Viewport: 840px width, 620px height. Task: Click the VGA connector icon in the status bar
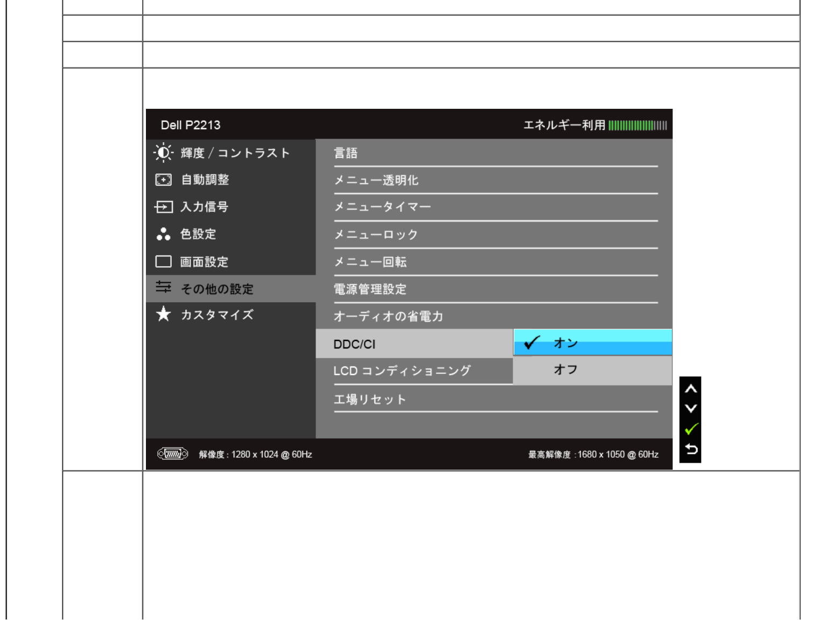click(x=172, y=454)
